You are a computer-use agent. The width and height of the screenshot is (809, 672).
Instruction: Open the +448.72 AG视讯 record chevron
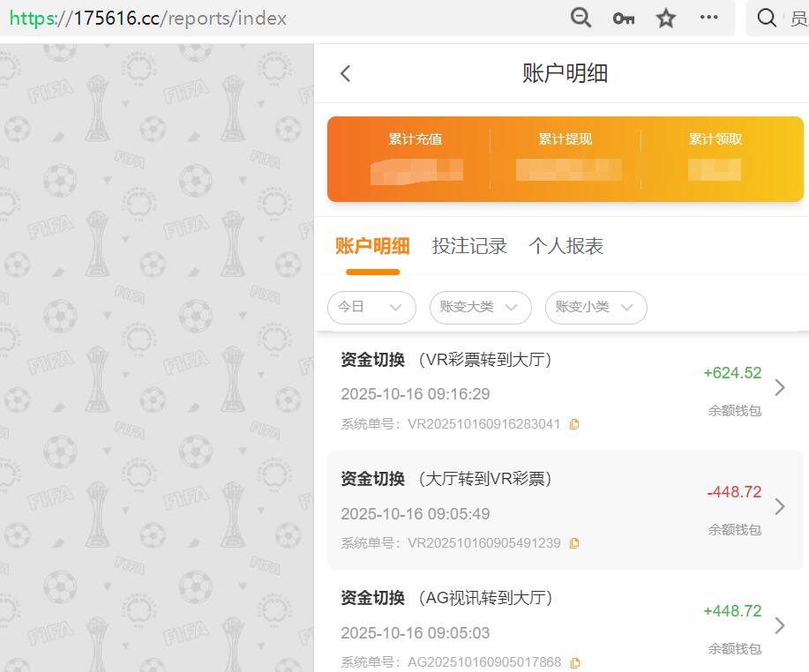point(779,625)
